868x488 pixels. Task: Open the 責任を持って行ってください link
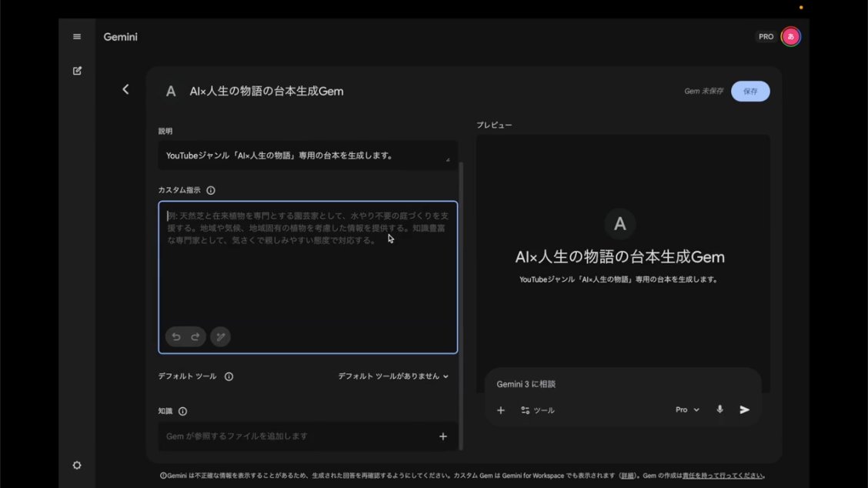coord(723,476)
